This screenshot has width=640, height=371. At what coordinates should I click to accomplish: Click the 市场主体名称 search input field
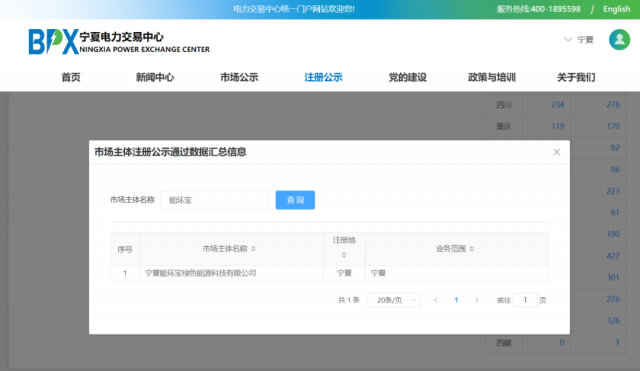pyautogui.click(x=215, y=200)
